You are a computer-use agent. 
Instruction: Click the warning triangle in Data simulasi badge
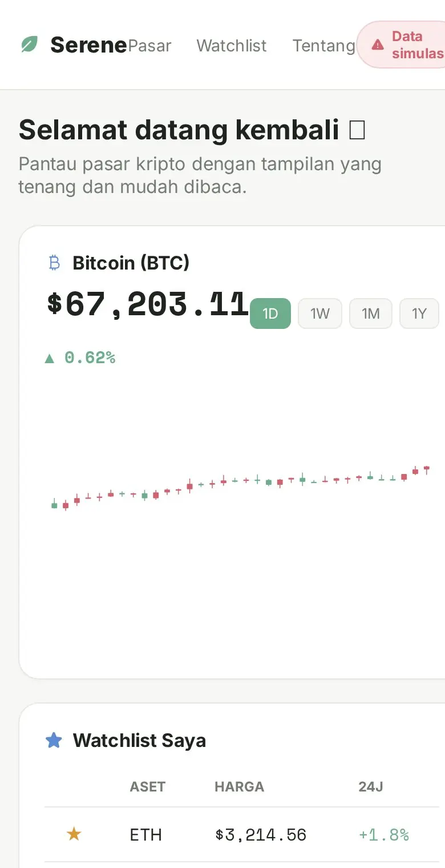378,45
